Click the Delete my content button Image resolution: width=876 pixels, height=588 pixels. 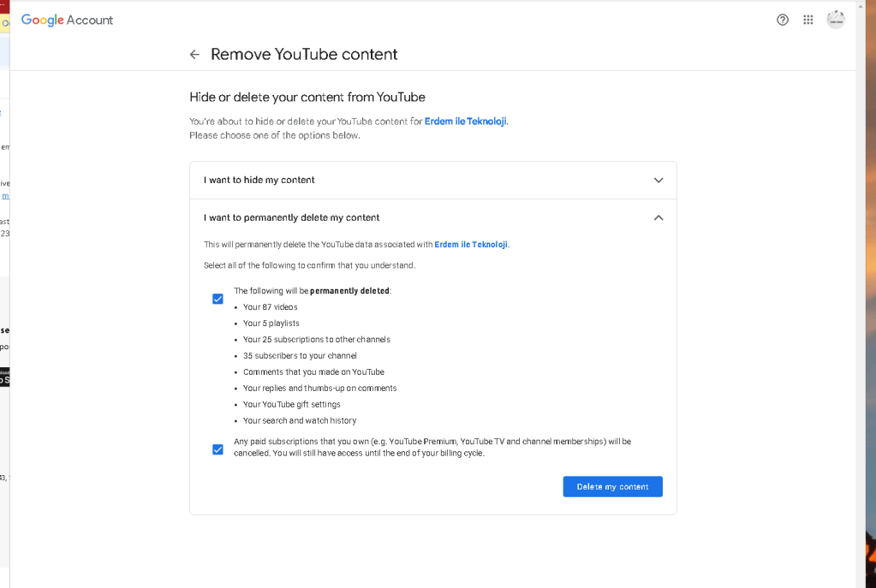point(612,486)
